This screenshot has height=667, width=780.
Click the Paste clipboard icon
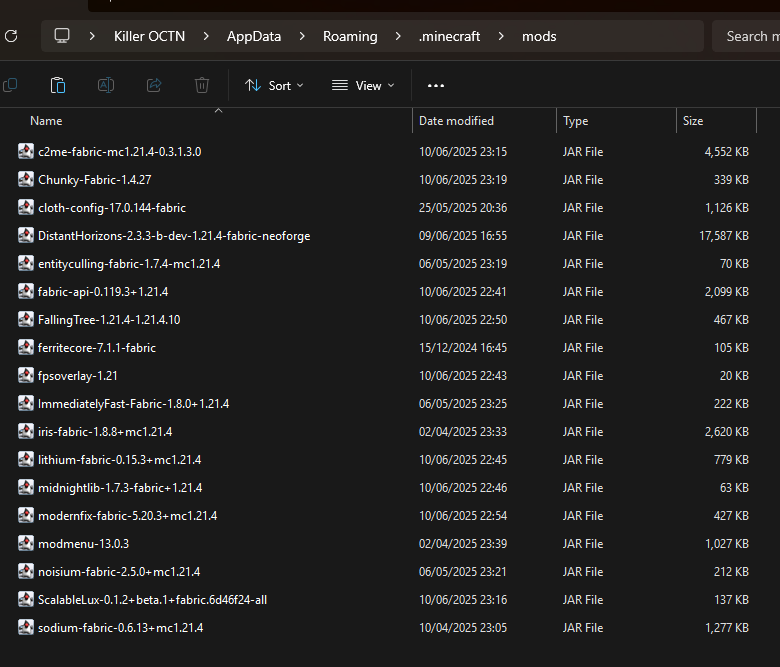click(x=58, y=85)
